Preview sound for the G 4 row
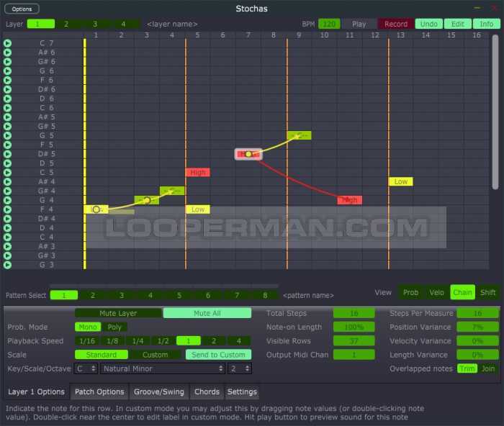The height and width of the screenshot is (426, 504). tap(7, 201)
